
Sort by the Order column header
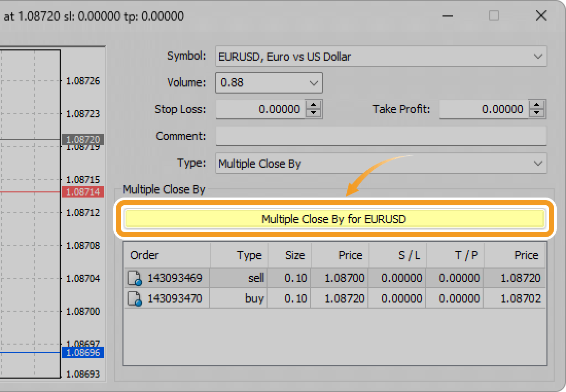coord(167,255)
